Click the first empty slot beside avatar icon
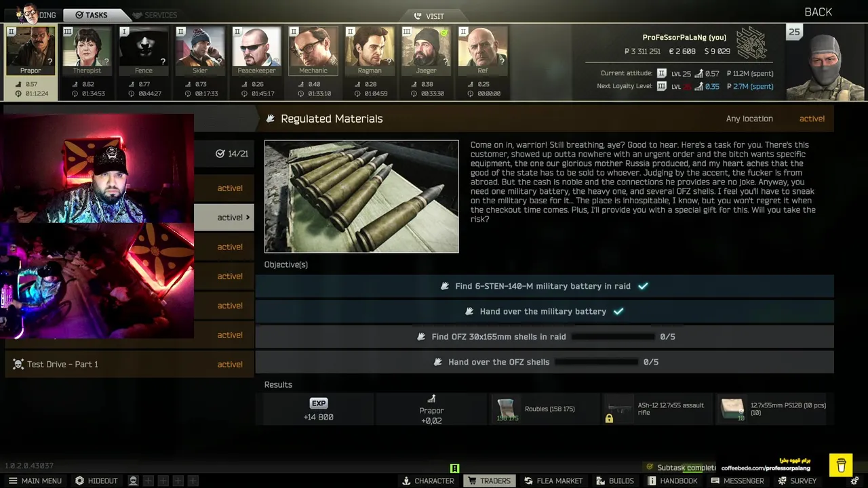The image size is (868, 488). pyautogui.click(x=149, y=481)
